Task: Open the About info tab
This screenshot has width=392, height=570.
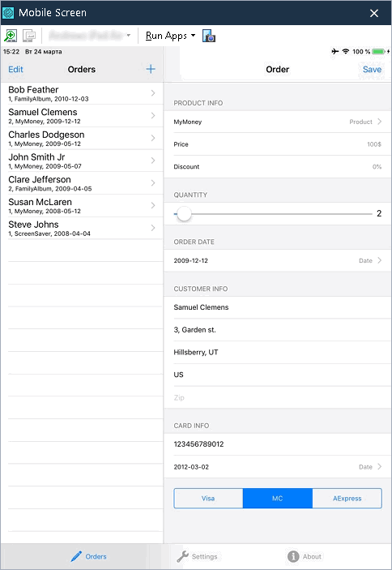Action: [305, 556]
